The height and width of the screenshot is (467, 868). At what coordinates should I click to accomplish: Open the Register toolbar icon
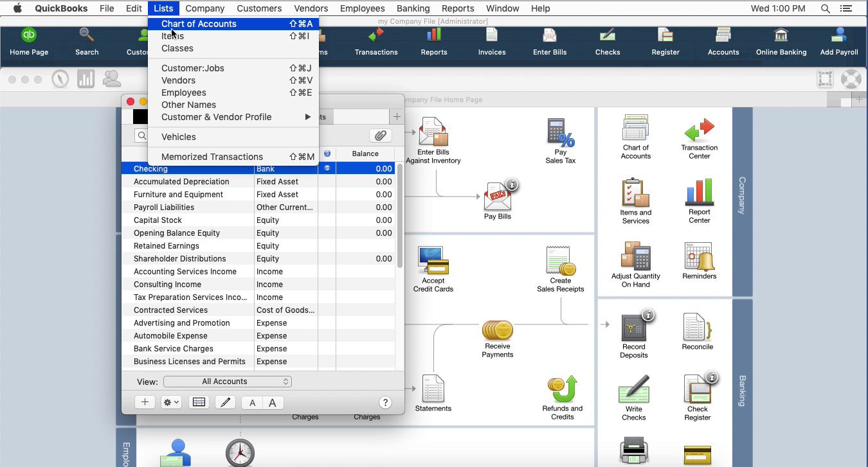tap(665, 42)
